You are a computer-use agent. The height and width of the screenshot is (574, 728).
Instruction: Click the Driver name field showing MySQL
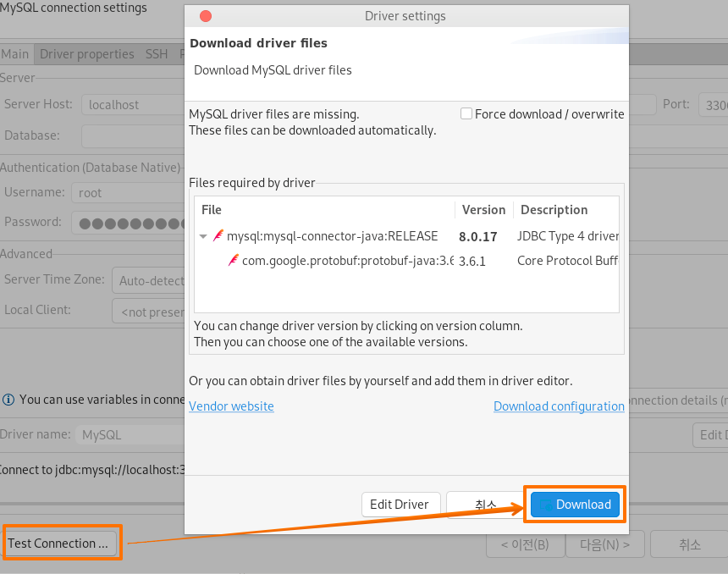(130, 434)
